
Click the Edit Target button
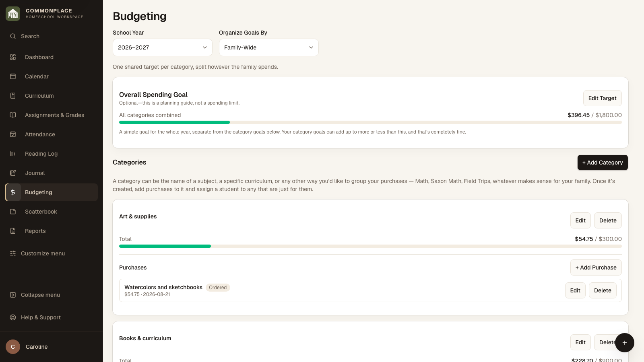pyautogui.click(x=603, y=98)
